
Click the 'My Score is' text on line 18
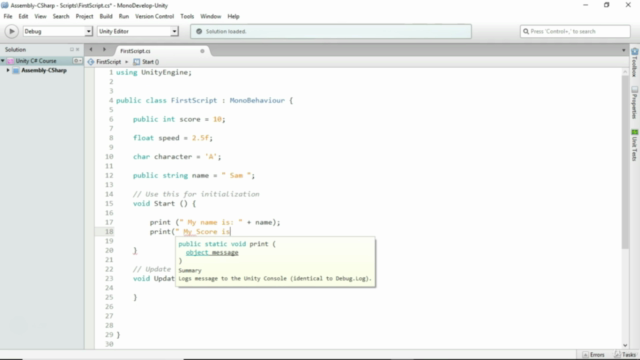click(x=207, y=232)
